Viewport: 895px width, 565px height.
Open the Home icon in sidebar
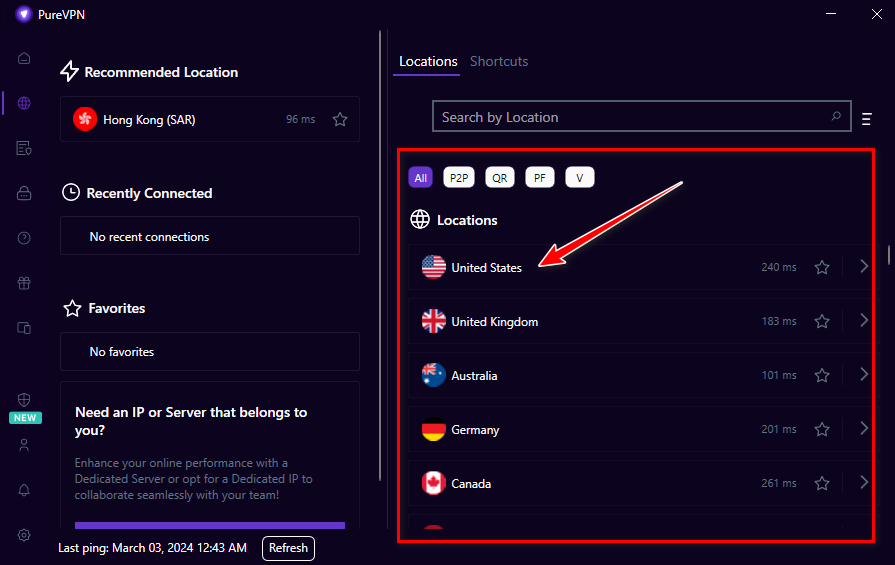click(x=24, y=57)
